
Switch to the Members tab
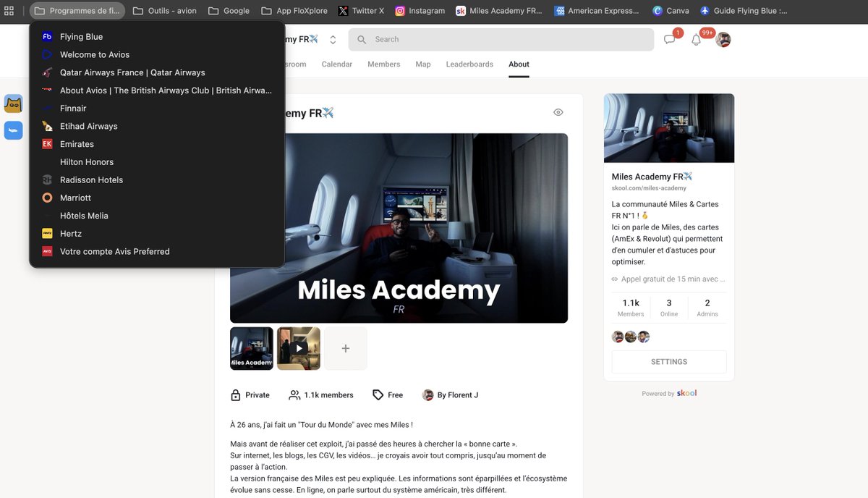[384, 64]
